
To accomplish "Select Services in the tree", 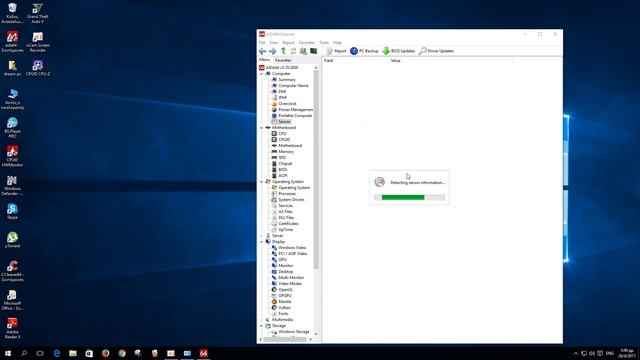I will tap(286, 206).
